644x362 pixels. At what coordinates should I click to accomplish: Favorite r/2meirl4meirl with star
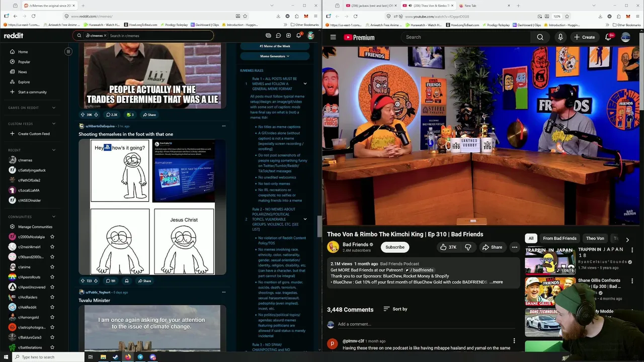(x=52, y=247)
